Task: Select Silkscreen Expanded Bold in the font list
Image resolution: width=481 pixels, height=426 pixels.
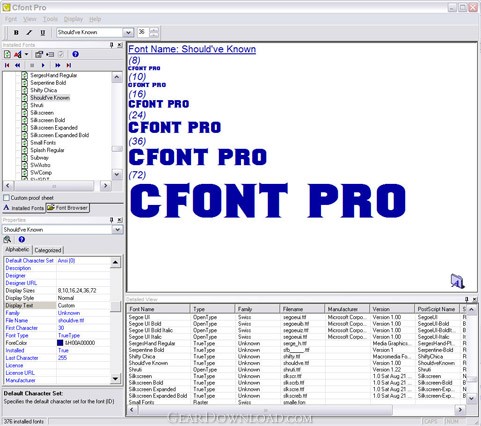Action: pyautogui.click(x=60, y=135)
